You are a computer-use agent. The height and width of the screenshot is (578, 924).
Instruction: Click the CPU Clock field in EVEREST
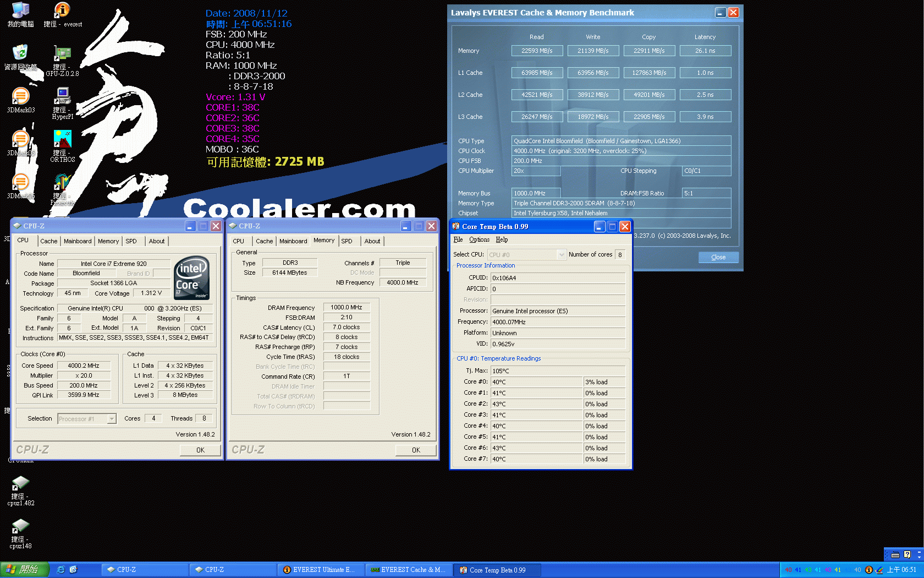621,151
